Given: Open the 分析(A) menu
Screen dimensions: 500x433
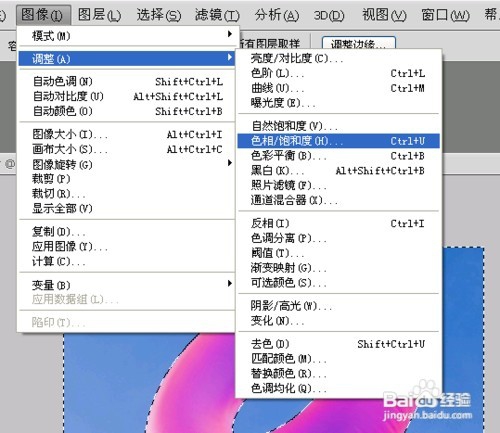Looking at the screenshot, I should click(277, 15).
